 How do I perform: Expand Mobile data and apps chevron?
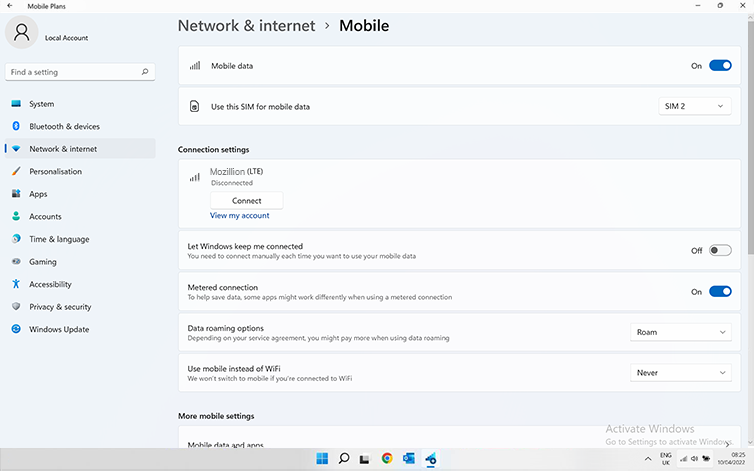727,444
